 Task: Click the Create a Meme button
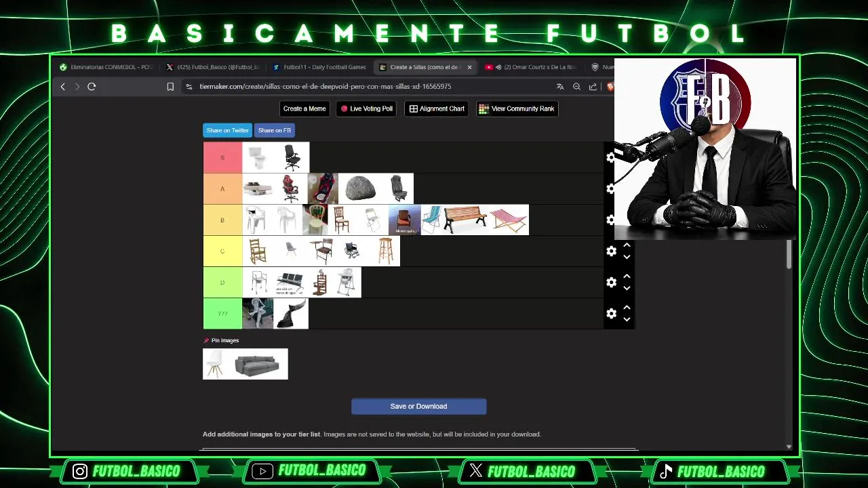click(304, 108)
